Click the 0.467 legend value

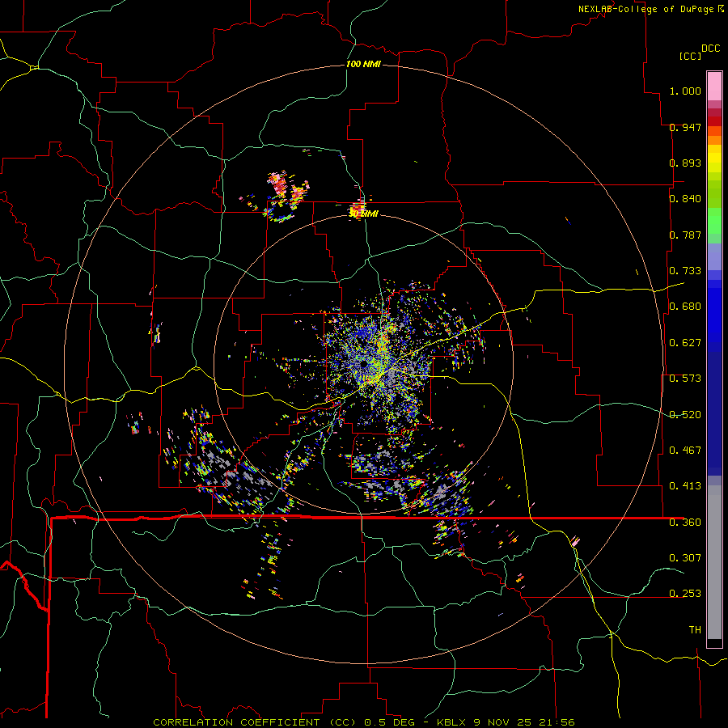[685, 451]
